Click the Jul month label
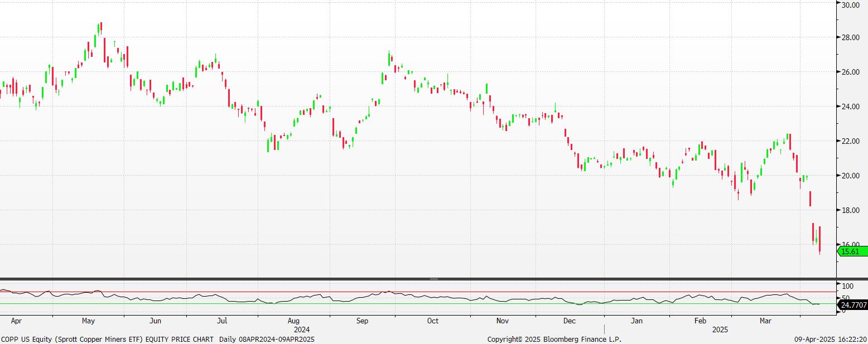The height and width of the screenshot is (344, 868). [222, 321]
